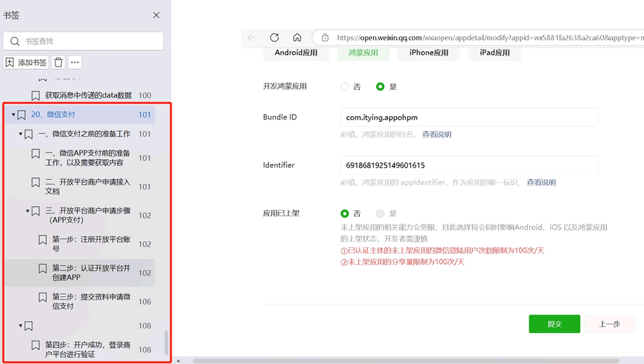The width and height of the screenshot is (644, 364).
Task: Click the green 提交 button
Action: coord(554,324)
